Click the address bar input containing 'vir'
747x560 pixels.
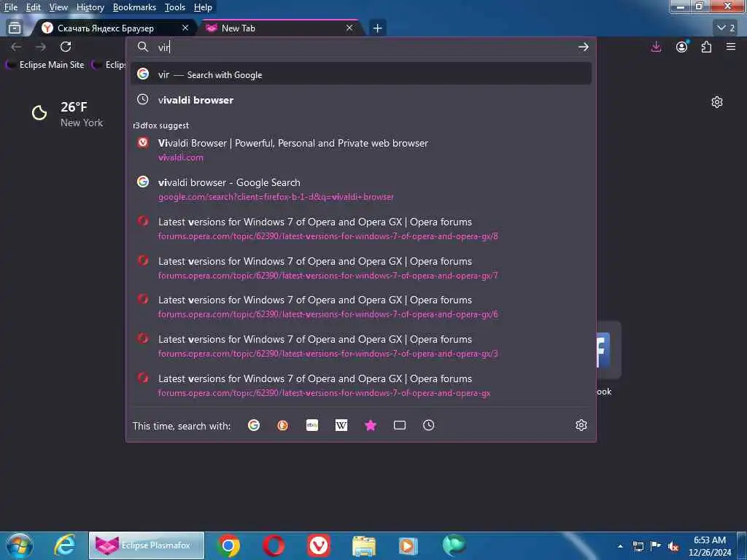click(x=362, y=47)
